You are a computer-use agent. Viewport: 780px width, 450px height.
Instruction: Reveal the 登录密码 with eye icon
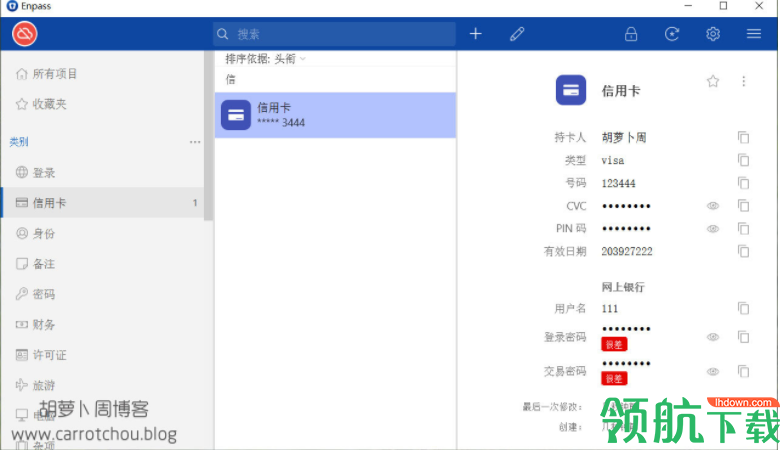tap(713, 337)
